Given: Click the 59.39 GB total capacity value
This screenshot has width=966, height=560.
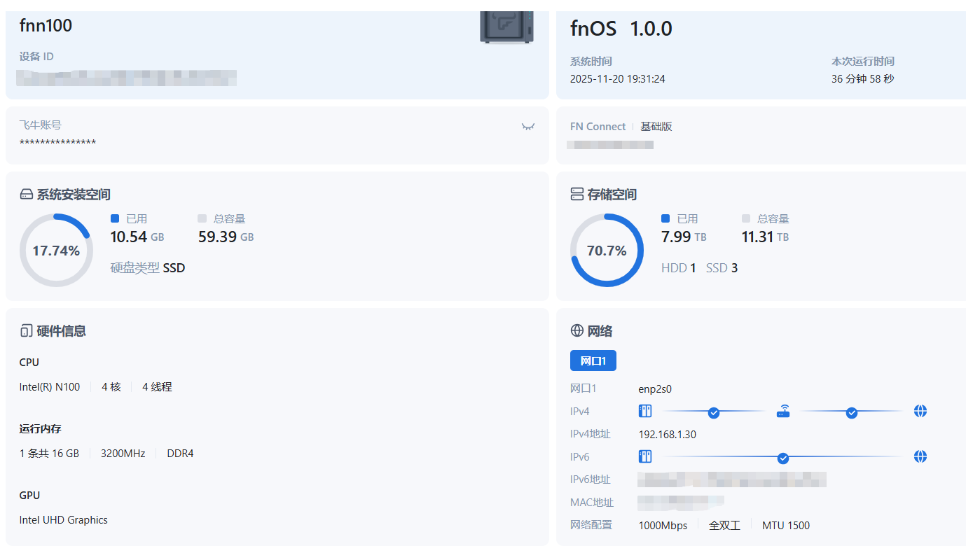Looking at the screenshot, I should click(226, 237).
